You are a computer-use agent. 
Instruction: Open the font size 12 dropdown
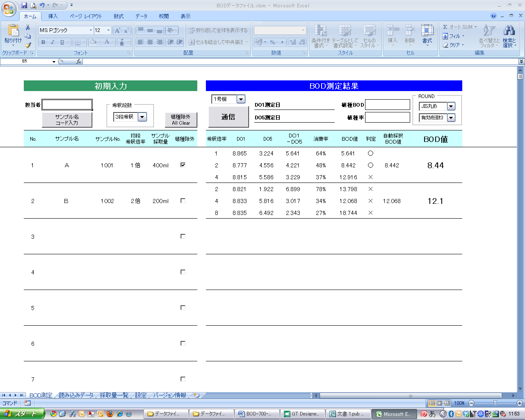(x=108, y=30)
